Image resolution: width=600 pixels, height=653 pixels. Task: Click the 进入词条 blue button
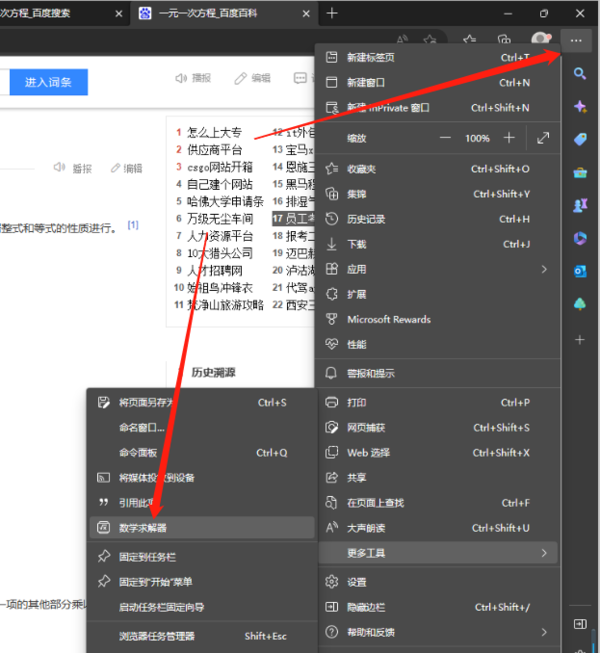pyautogui.click(x=48, y=82)
